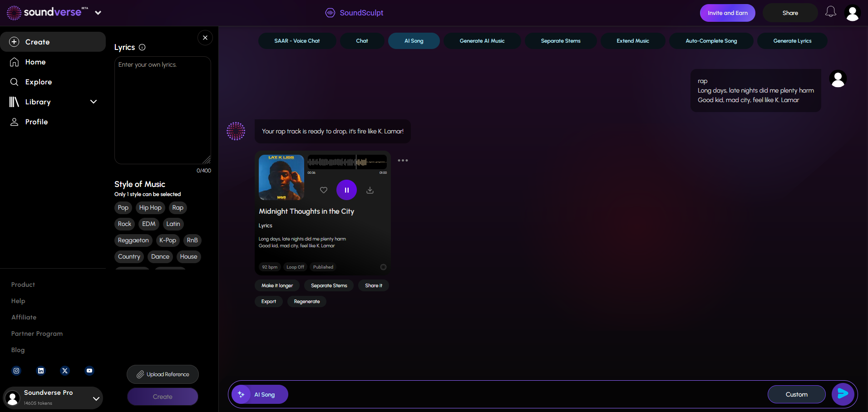868x412 pixels.
Task: Open the Separate Stems tab
Action: [561, 41]
